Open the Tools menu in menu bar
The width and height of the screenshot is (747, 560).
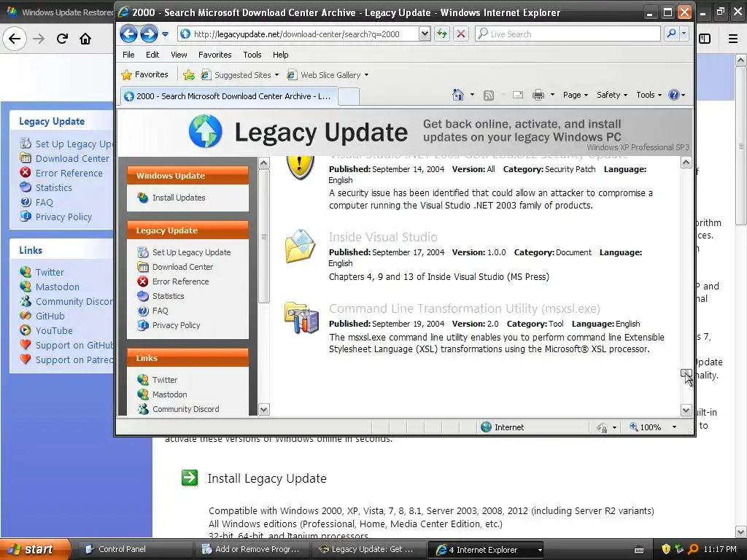click(x=252, y=55)
